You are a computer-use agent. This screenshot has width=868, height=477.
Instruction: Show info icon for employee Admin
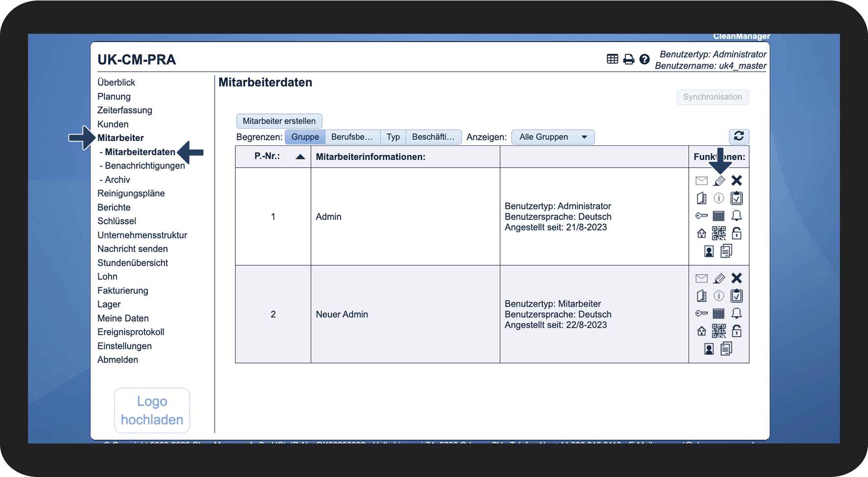point(719,198)
